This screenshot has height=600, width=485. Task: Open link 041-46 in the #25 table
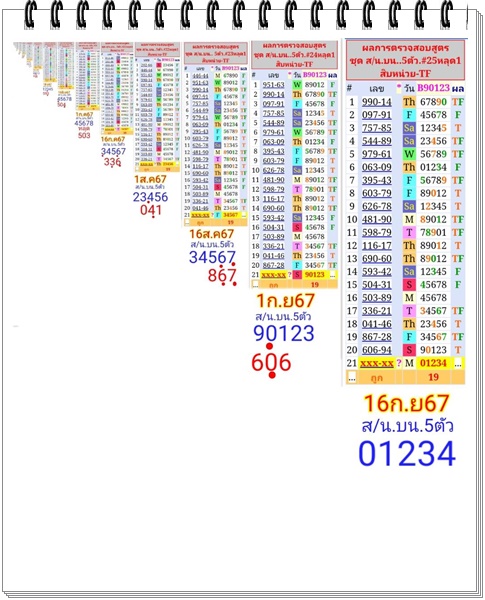(x=377, y=324)
